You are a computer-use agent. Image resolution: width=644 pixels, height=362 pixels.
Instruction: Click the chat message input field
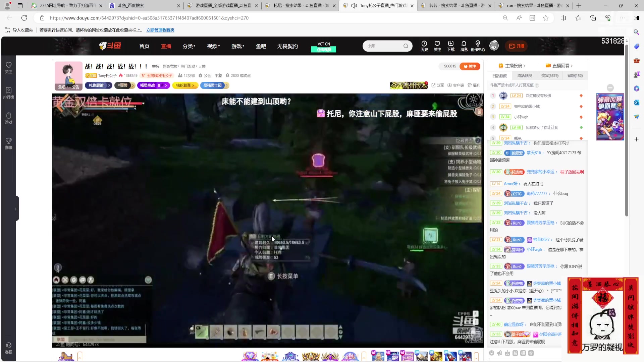click(x=527, y=360)
